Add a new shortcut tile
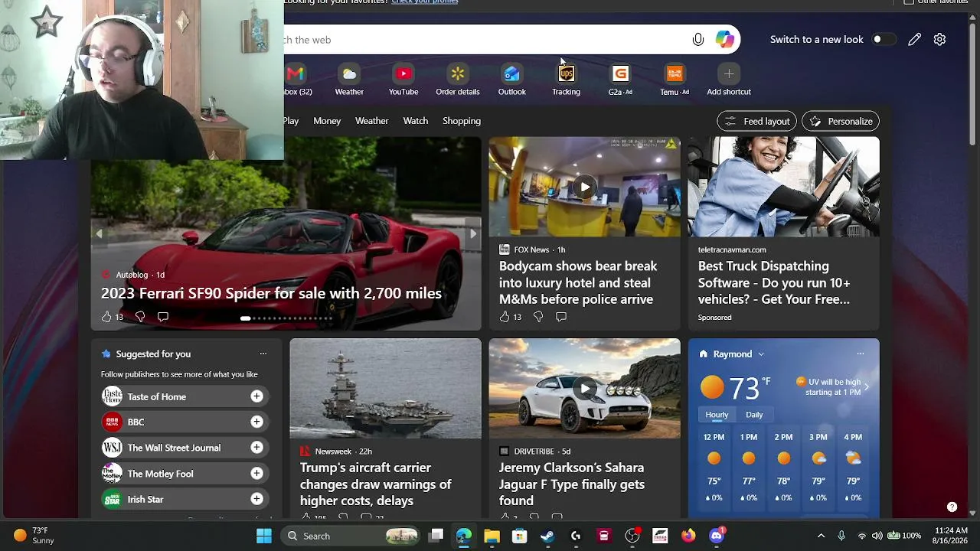The height and width of the screenshot is (551, 980). point(729,80)
